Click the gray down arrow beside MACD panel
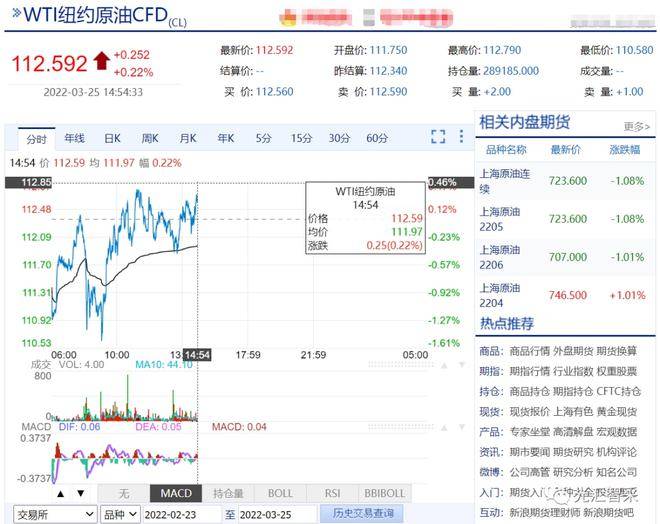Viewport: 660px width, 524px height. tap(462, 427)
